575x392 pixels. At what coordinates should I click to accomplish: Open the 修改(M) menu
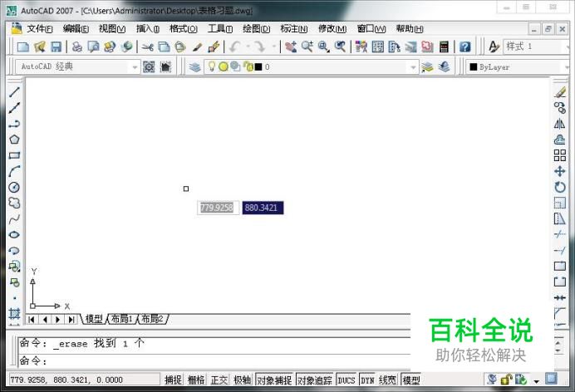click(x=332, y=28)
